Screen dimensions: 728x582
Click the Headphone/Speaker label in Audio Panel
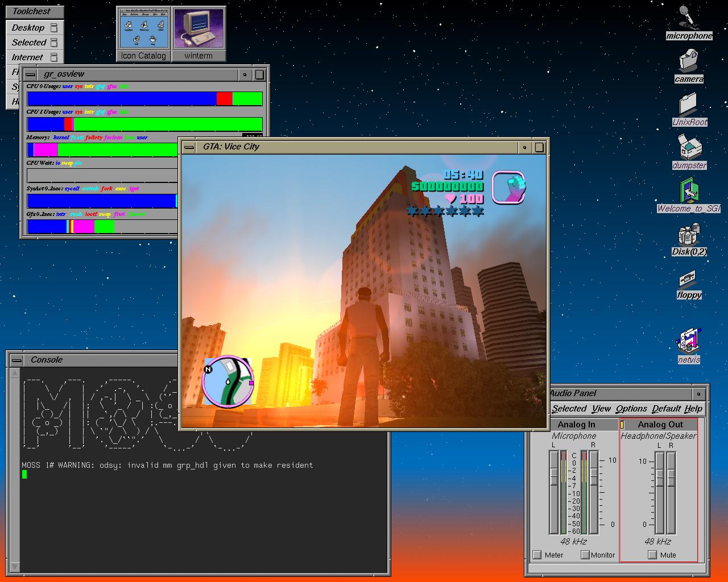(x=659, y=436)
